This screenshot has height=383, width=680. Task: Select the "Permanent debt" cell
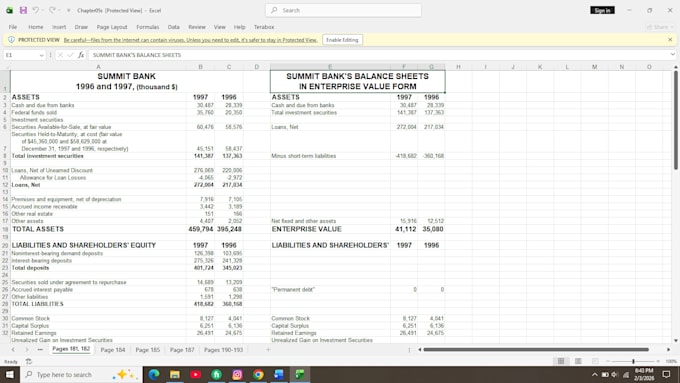click(330, 289)
